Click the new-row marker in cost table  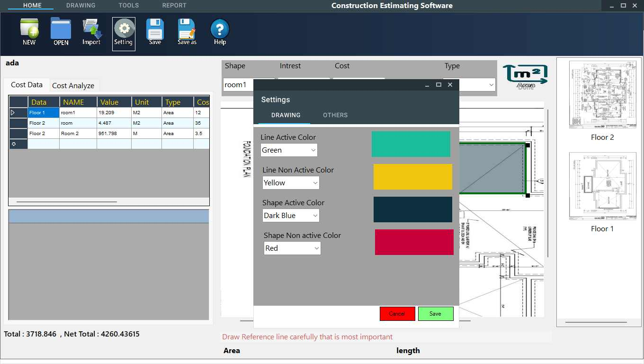(18, 144)
